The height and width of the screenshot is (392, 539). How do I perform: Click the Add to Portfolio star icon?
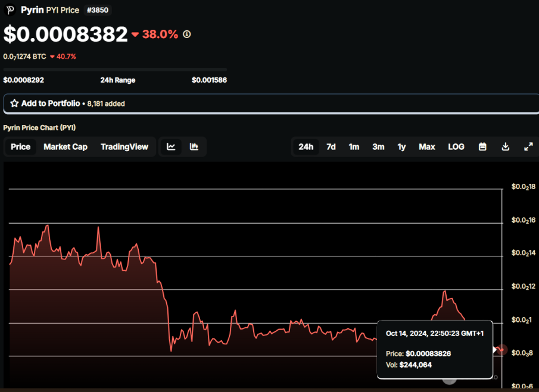coord(14,104)
